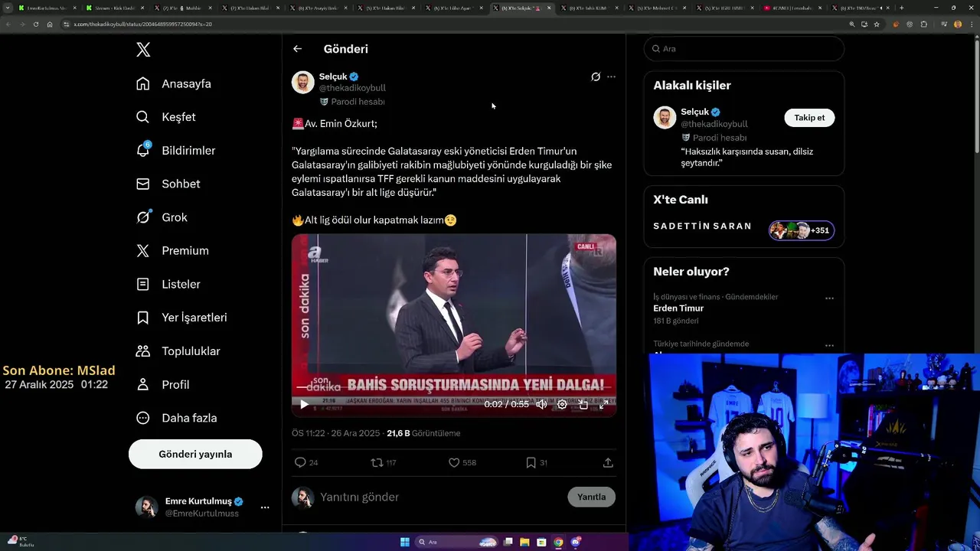Expand Daha fazla menu
The height and width of the screenshot is (551, 980).
pyautogui.click(x=177, y=418)
